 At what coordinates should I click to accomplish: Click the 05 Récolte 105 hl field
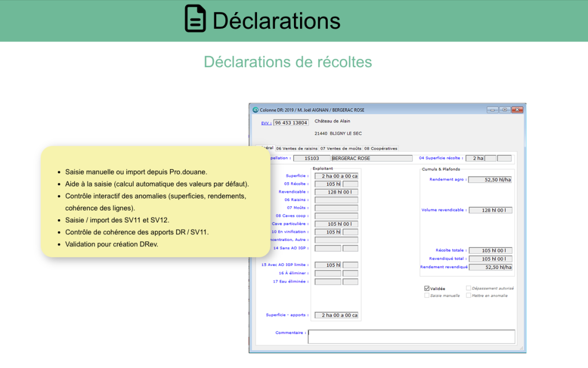pos(328,184)
